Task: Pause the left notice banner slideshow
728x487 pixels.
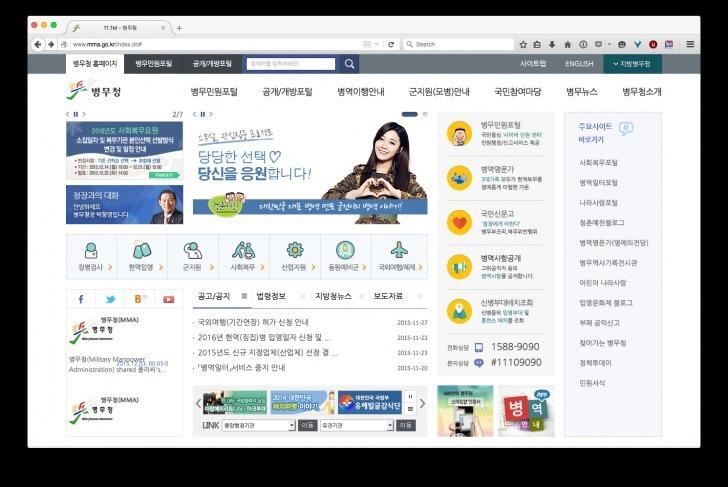Action: coord(75,114)
